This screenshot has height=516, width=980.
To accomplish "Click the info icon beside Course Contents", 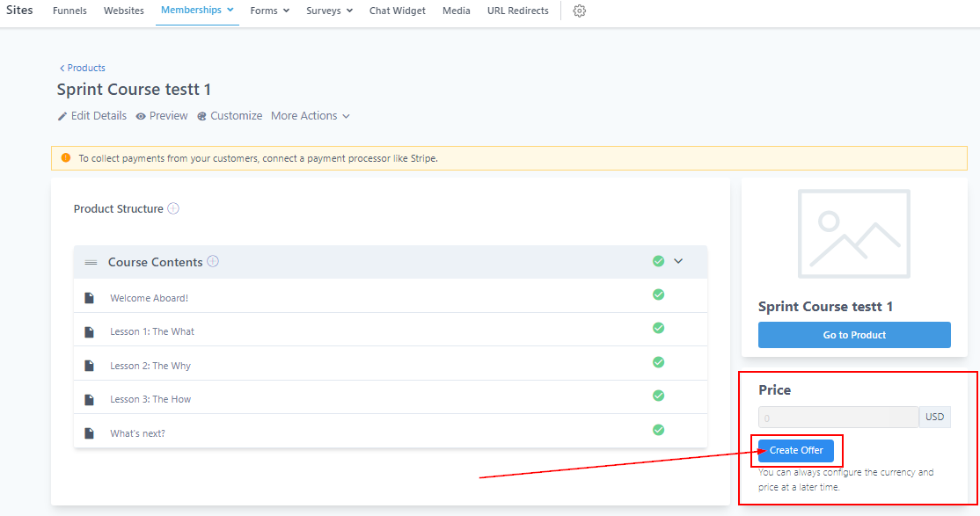I will (213, 261).
